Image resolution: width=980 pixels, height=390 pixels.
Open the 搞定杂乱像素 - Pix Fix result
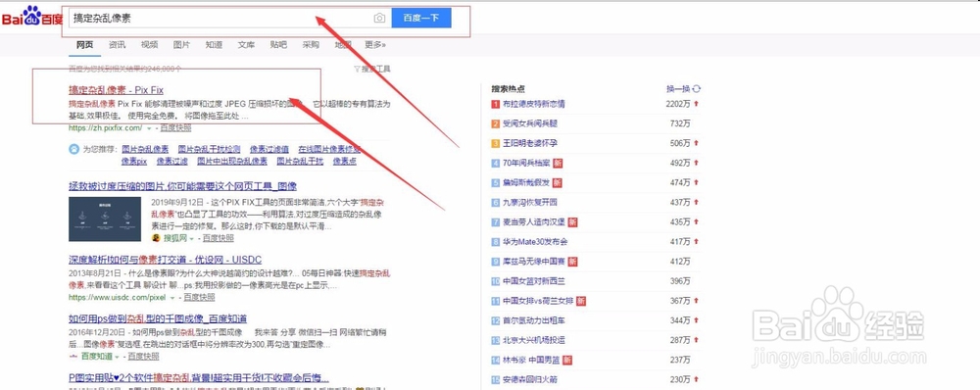pos(116,90)
